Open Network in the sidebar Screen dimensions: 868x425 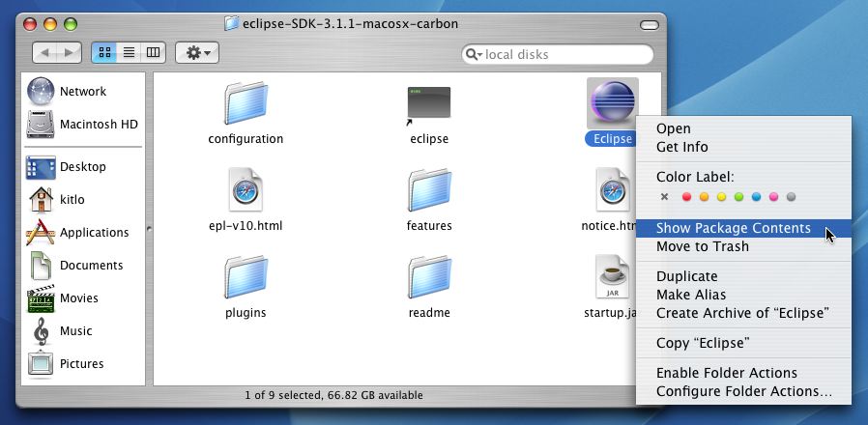(82, 92)
